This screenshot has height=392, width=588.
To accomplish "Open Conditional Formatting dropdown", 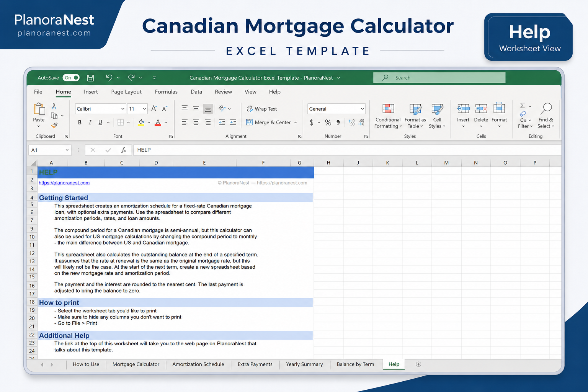I will click(x=388, y=116).
